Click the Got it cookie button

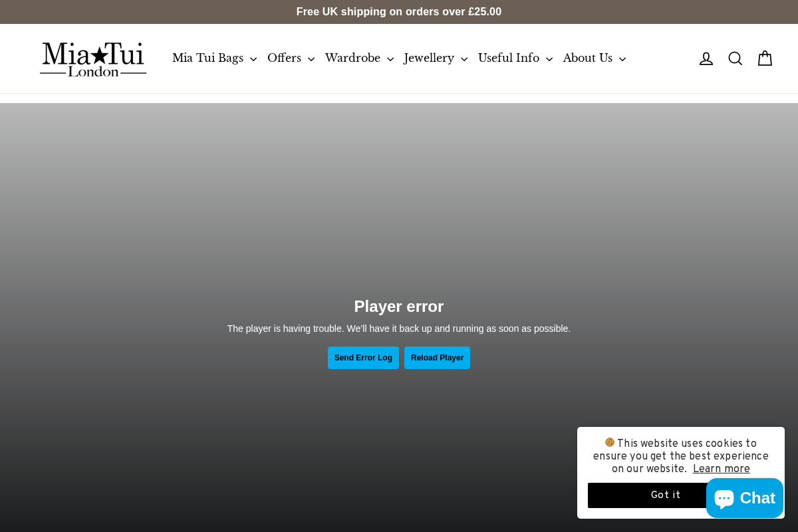point(665,495)
